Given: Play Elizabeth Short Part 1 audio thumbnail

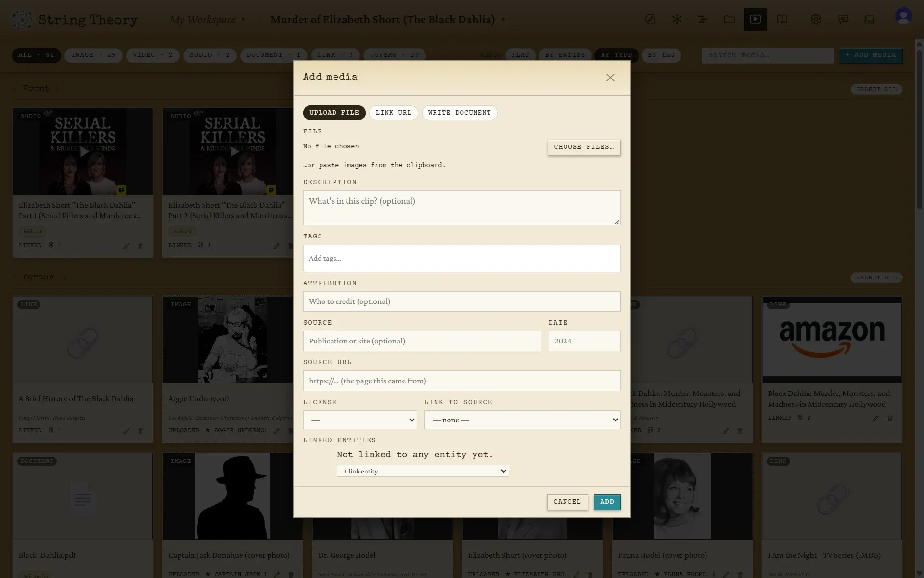Looking at the screenshot, I should pos(83,152).
